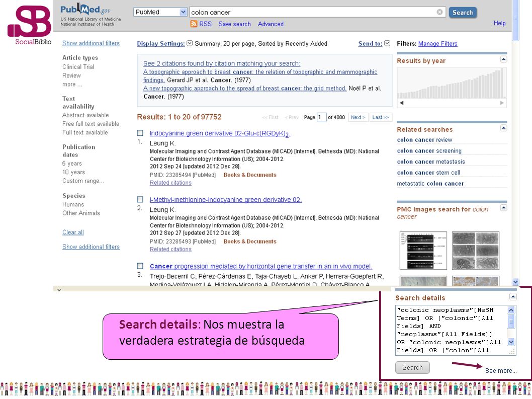Click more under Article types

tap(72, 84)
